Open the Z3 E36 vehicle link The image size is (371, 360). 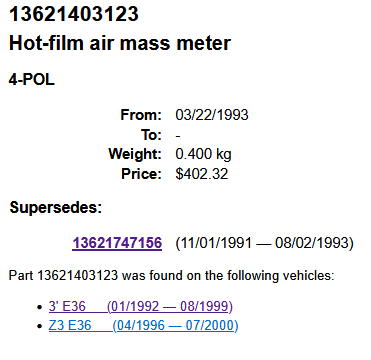click(x=143, y=326)
